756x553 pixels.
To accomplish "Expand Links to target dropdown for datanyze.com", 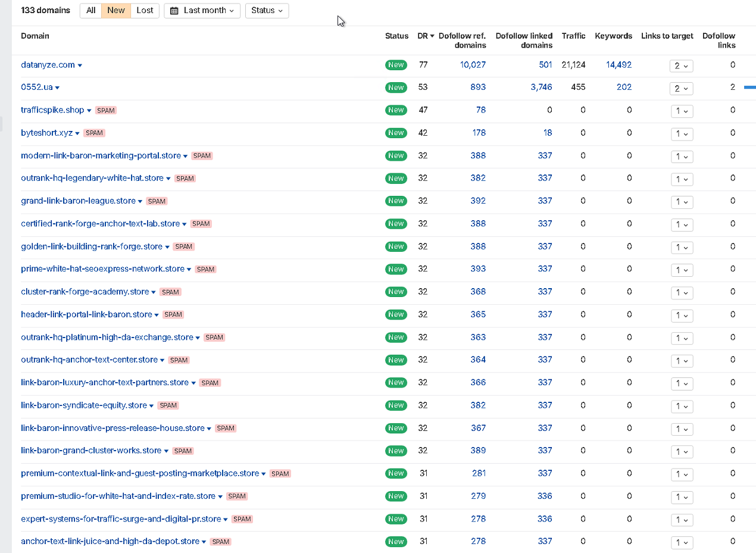I will [x=682, y=65].
